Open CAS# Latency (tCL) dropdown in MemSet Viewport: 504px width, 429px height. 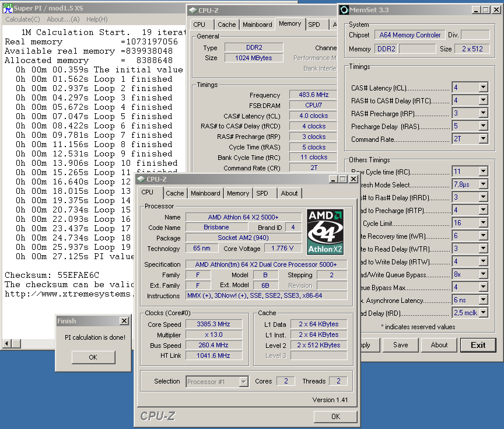(x=483, y=87)
